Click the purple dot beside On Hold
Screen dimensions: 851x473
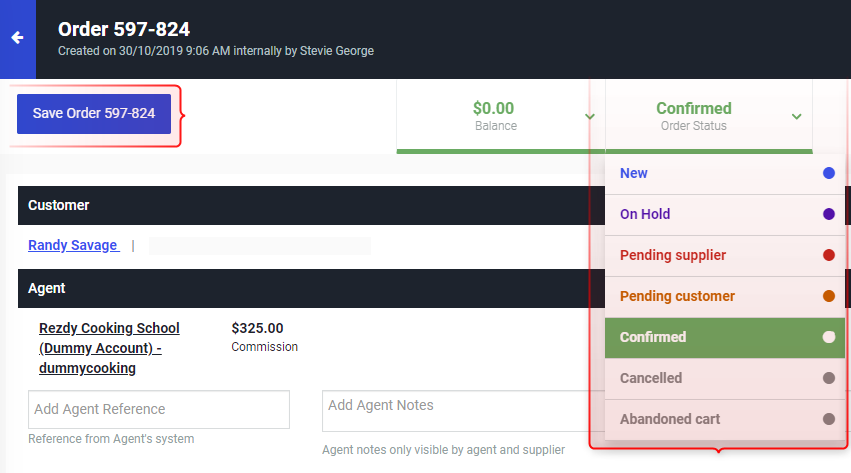pos(829,214)
